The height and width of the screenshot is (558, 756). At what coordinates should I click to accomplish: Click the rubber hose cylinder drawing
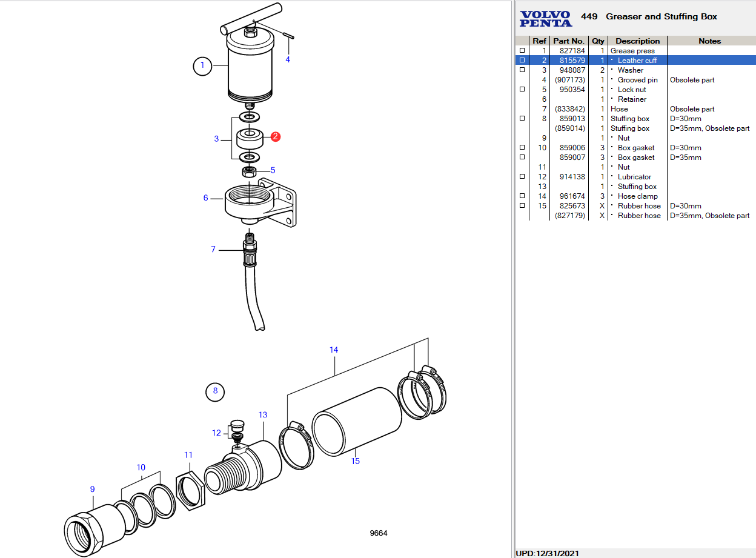[357, 420]
